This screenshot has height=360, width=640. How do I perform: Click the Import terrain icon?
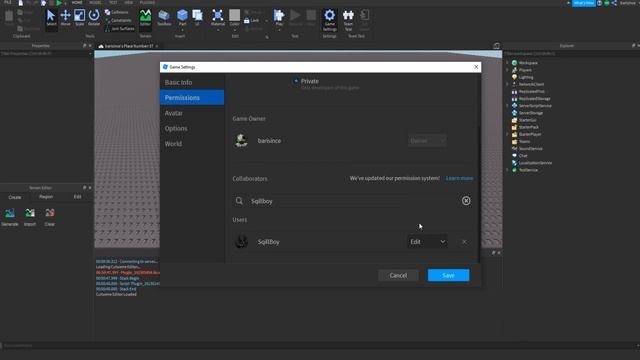click(30, 217)
